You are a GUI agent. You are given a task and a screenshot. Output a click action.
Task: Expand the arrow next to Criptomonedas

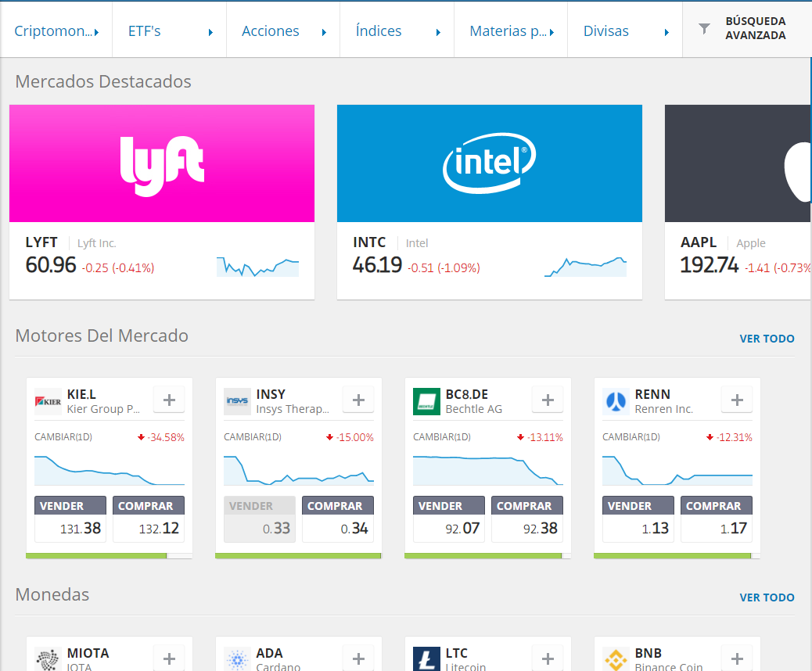tap(97, 32)
